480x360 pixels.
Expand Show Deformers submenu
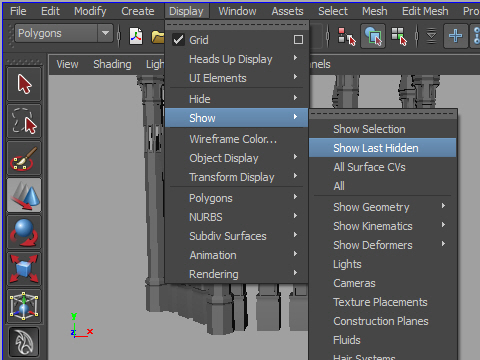click(x=383, y=245)
